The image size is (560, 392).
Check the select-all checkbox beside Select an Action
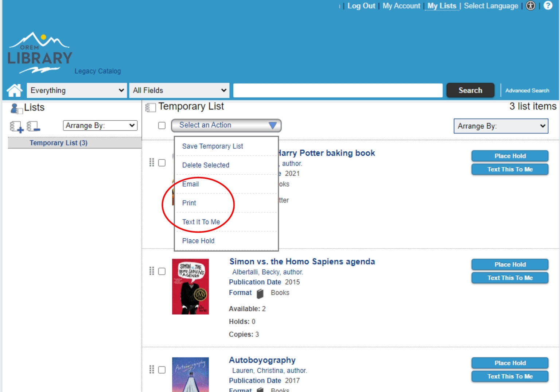[162, 125]
